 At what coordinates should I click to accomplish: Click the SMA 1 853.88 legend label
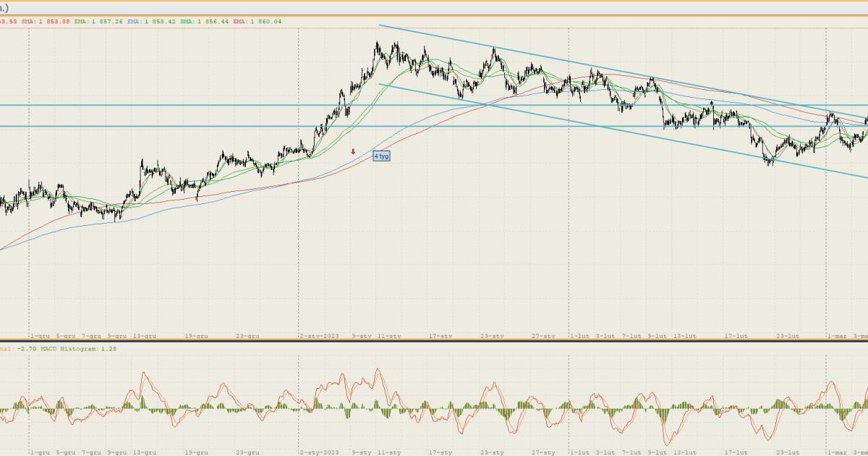[x=46, y=22]
